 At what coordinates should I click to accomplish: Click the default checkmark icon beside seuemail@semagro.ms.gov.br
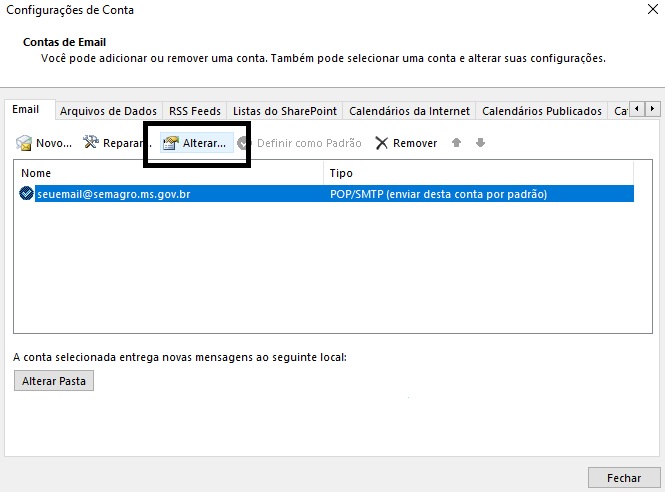(26, 194)
